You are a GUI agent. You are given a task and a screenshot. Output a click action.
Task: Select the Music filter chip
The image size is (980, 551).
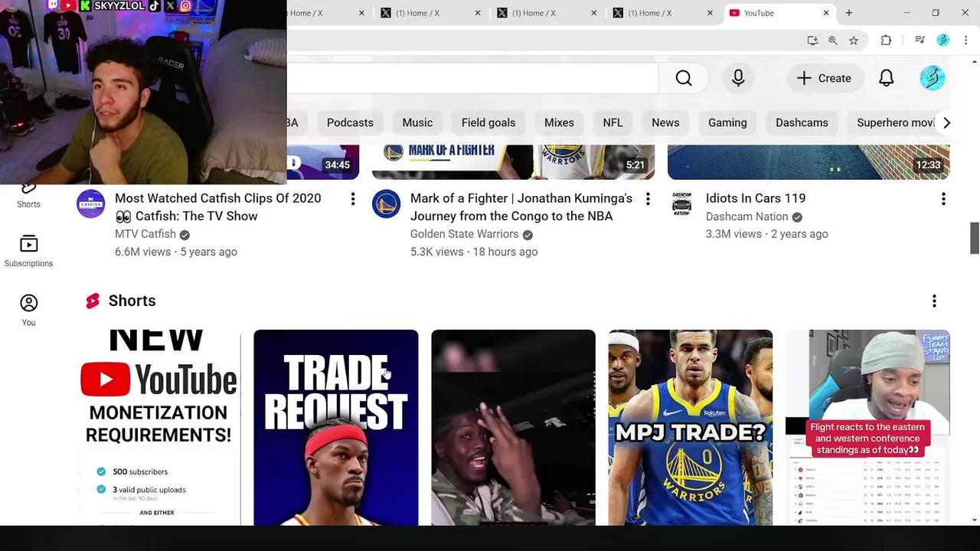[x=417, y=122]
